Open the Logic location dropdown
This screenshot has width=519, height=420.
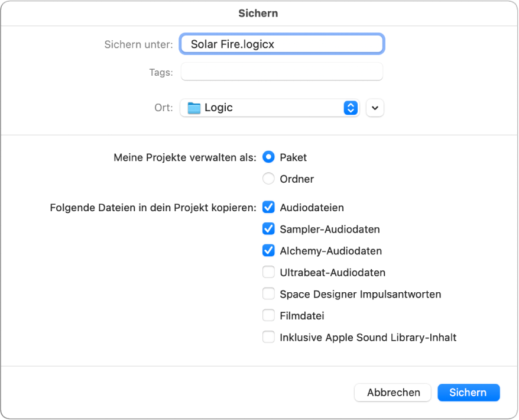point(269,108)
